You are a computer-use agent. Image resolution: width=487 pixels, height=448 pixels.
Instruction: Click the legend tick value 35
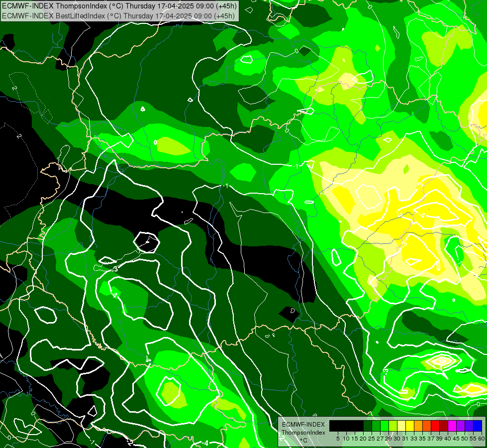tap(422, 439)
